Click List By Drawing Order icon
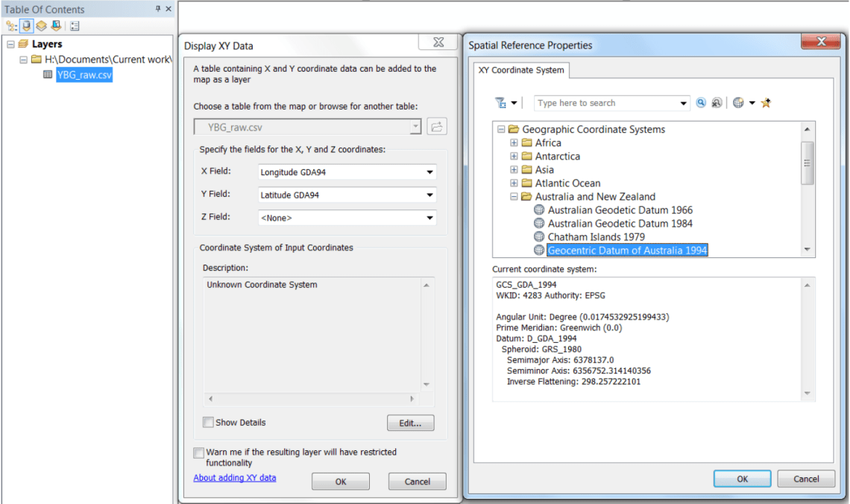The image size is (850, 504). 11,26
